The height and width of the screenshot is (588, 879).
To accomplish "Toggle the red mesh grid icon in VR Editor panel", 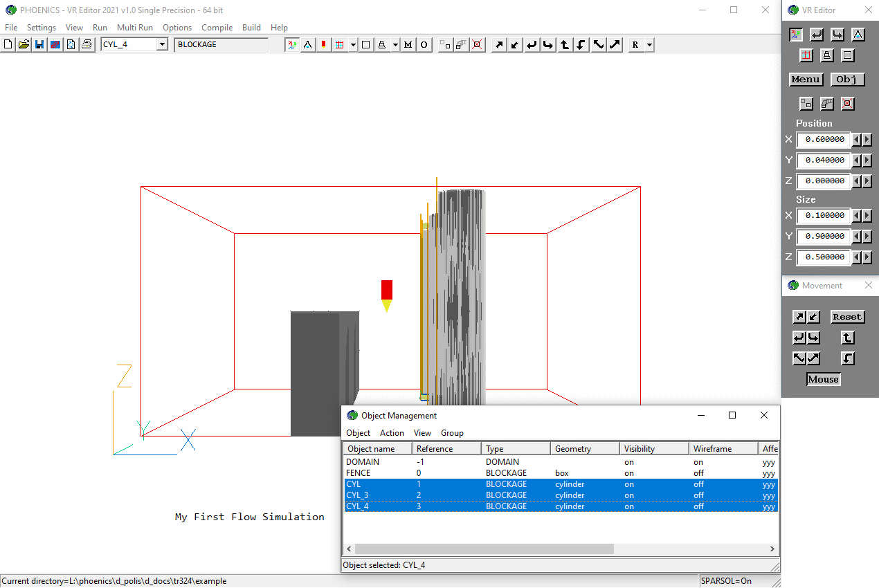I will click(806, 55).
